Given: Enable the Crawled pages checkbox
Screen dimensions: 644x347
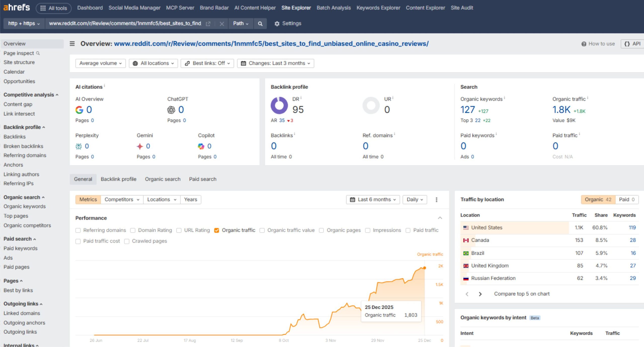Looking at the screenshot, I should (x=127, y=241).
